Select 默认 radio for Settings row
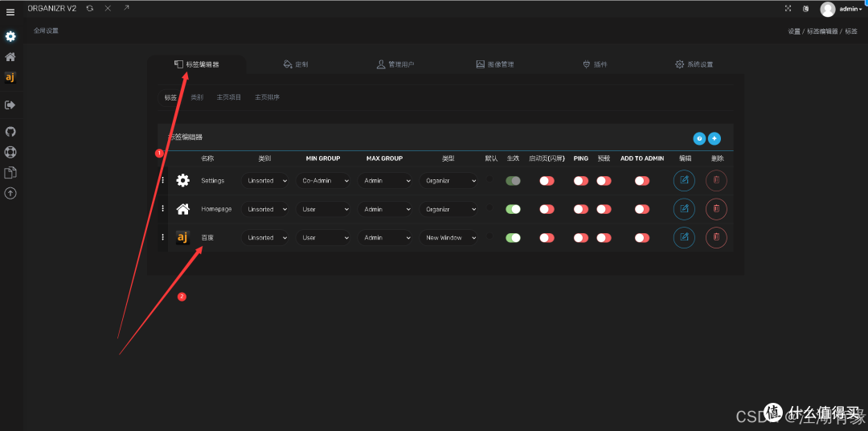Viewport: 868px width, 431px height. click(489, 179)
